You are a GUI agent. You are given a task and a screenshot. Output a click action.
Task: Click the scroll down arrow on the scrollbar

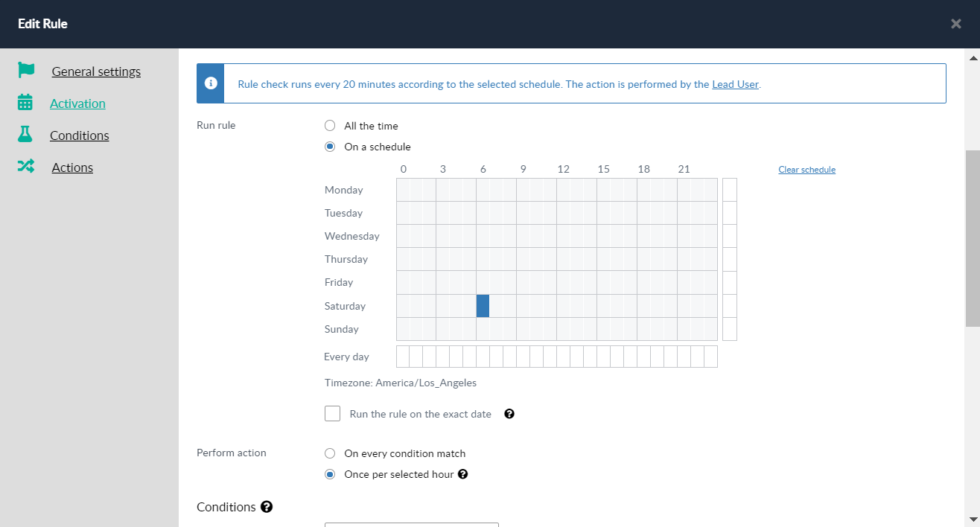coord(973,518)
